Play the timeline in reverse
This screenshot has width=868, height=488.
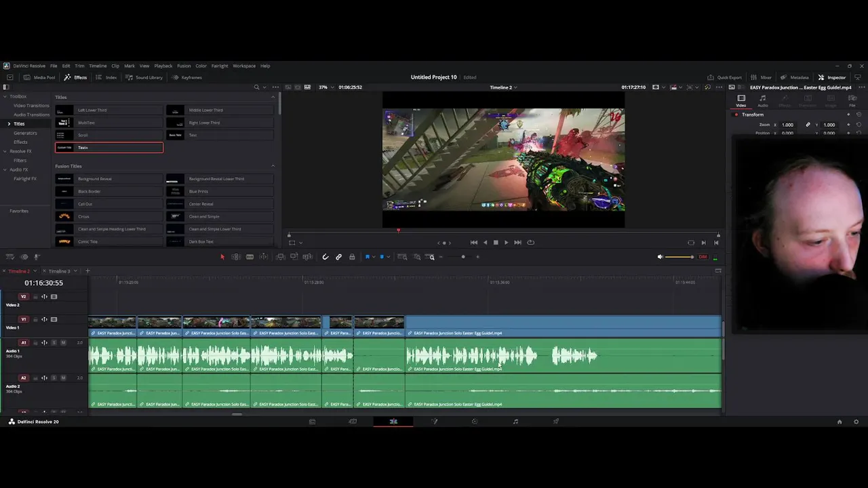click(485, 243)
